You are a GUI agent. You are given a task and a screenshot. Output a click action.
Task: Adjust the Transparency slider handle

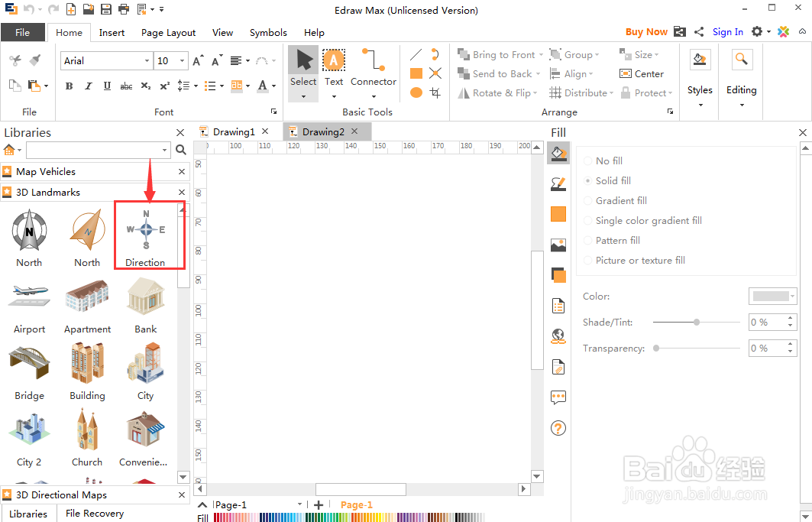tap(656, 349)
